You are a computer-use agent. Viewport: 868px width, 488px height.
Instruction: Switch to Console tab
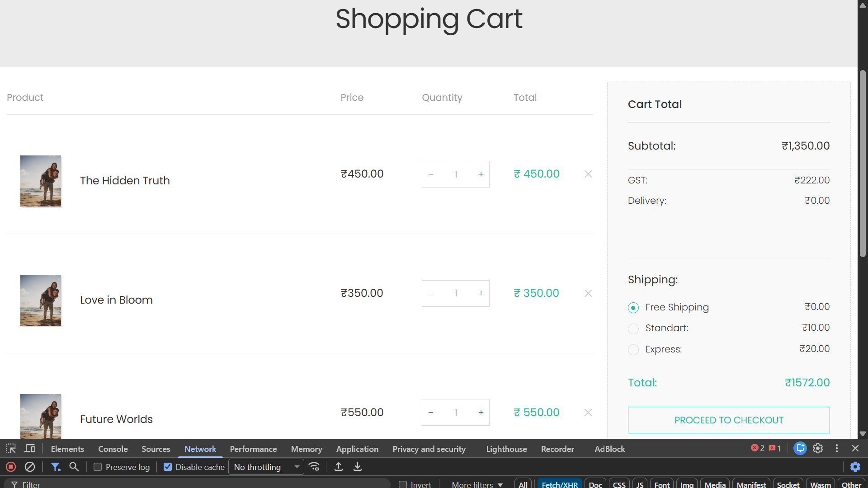(113, 449)
